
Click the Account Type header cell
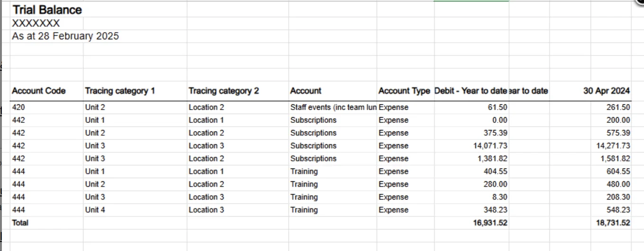click(x=404, y=91)
